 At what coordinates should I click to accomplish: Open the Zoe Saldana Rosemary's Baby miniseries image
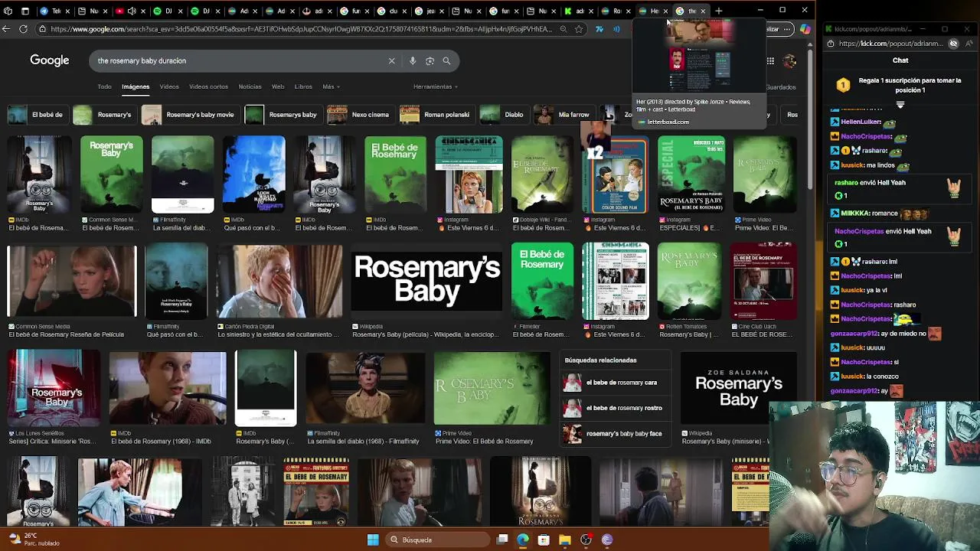coord(738,390)
